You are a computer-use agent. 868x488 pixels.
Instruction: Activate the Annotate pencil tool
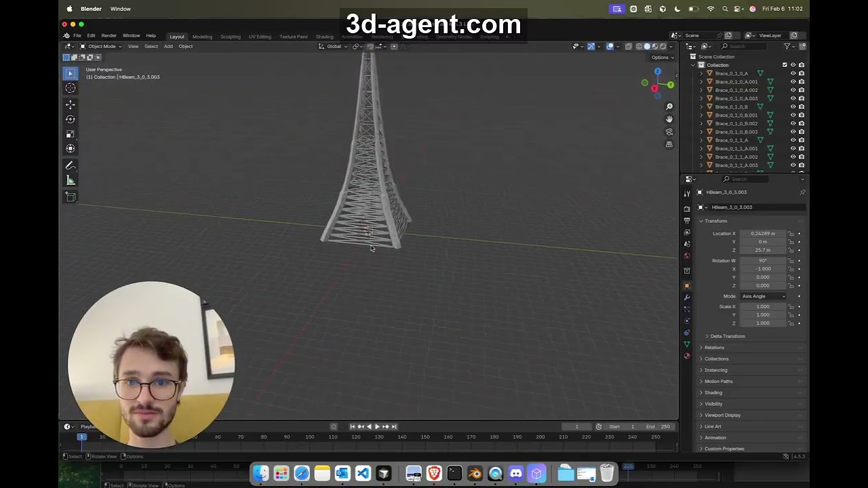tap(71, 165)
